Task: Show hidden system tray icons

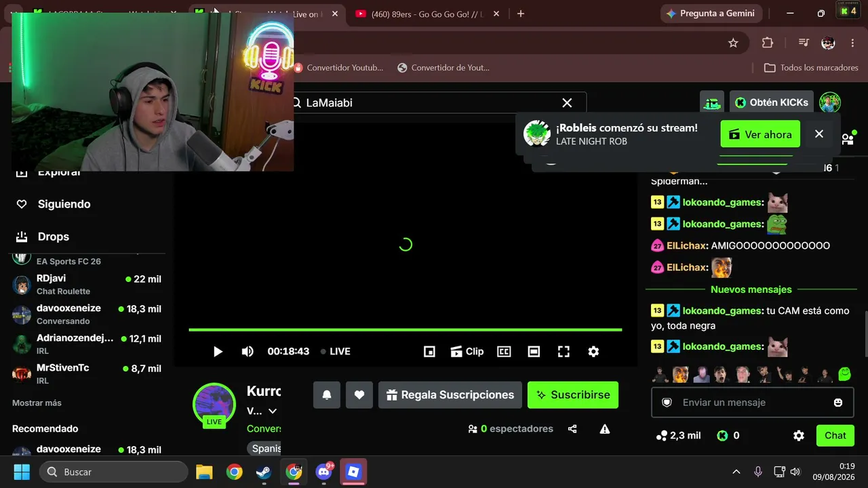Action: point(736,472)
